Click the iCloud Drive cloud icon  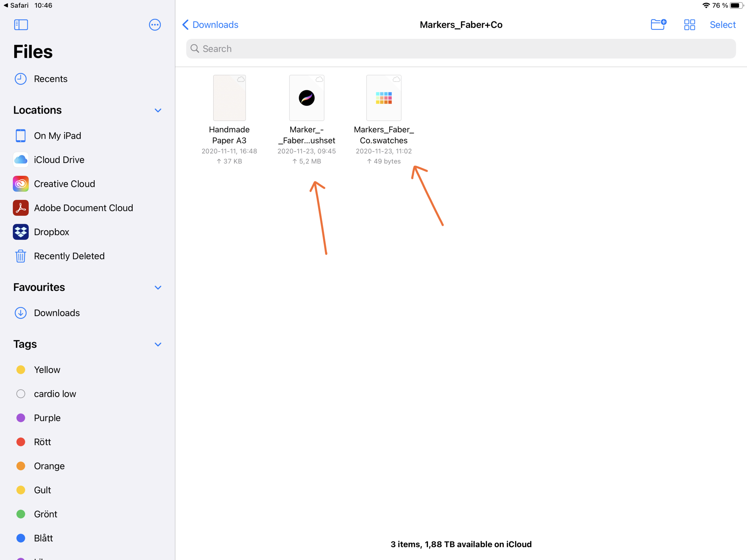coord(21,160)
